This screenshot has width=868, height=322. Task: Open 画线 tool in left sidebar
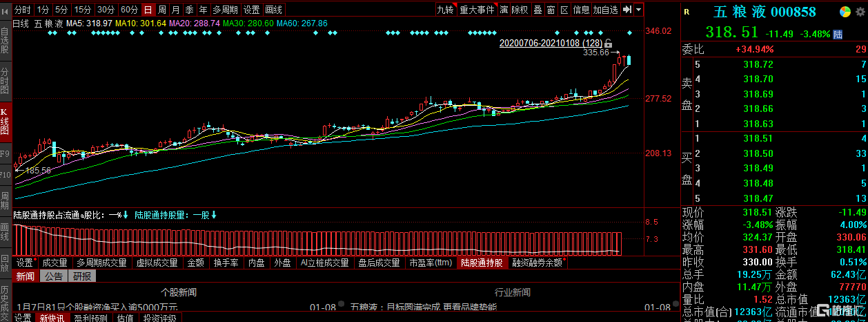point(5,231)
